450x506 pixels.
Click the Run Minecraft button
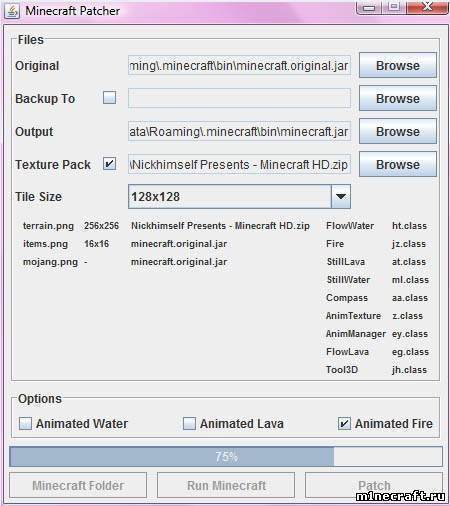point(226,485)
